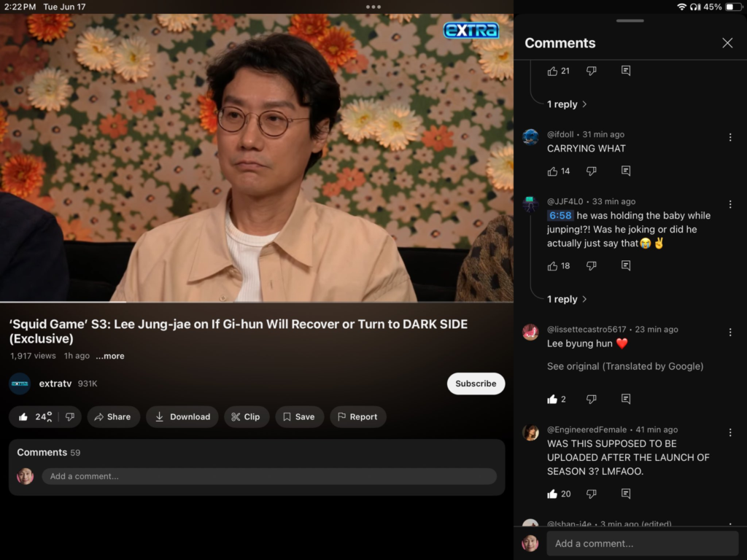Dislike @JJF4L0's comment
Screen dimensions: 747x560
(x=591, y=265)
